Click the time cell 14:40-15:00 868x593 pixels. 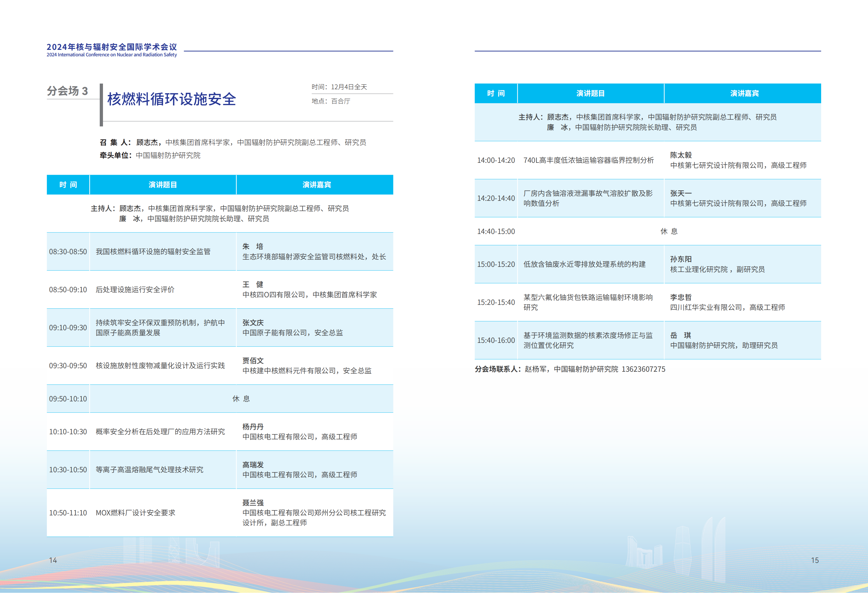[496, 232]
